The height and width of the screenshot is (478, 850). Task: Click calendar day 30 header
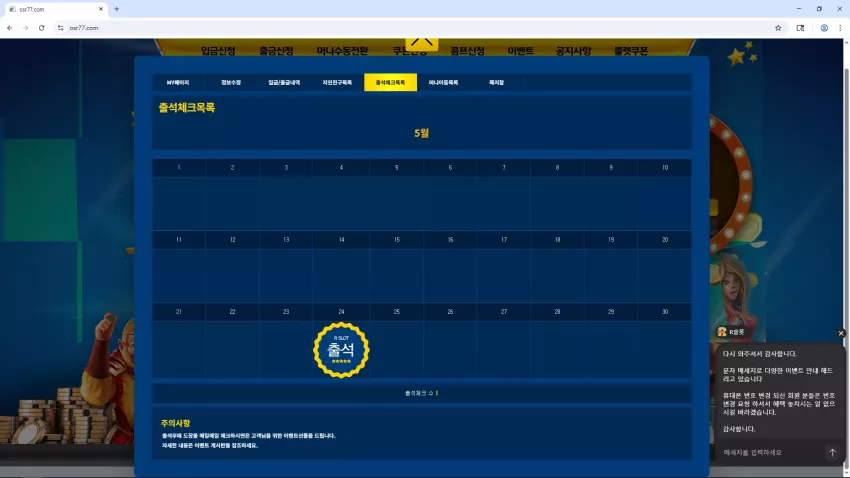pyautogui.click(x=665, y=312)
